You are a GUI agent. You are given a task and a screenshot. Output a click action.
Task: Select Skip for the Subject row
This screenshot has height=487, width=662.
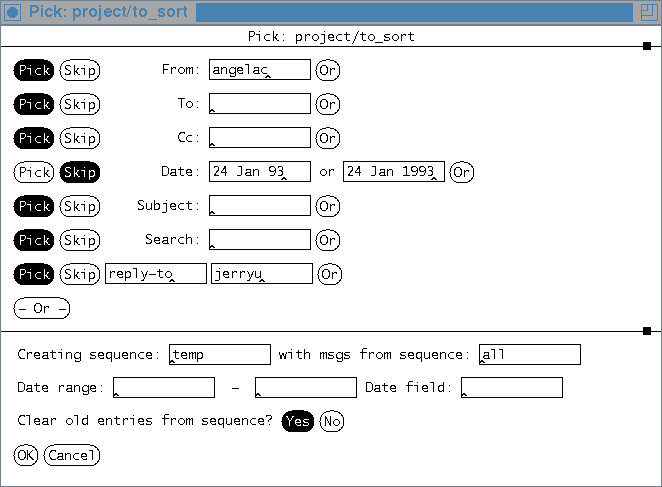[80, 206]
